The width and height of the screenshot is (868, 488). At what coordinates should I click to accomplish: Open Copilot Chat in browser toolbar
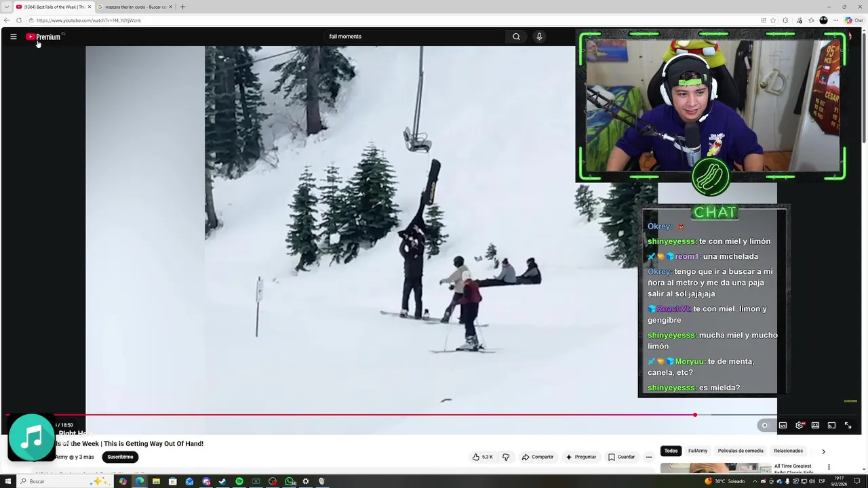(x=854, y=20)
